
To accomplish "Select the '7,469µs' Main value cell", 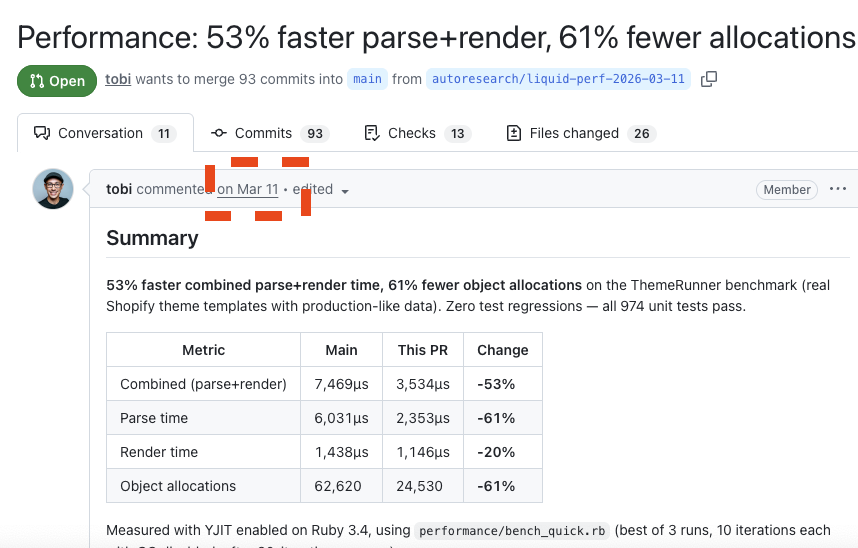I will [341, 384].
